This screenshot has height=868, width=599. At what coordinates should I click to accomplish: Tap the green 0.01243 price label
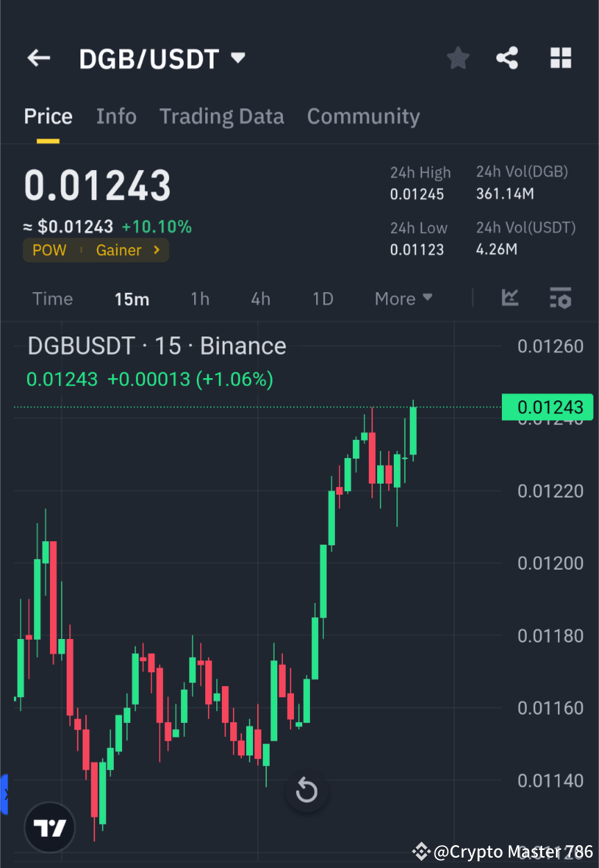point(547,407)
